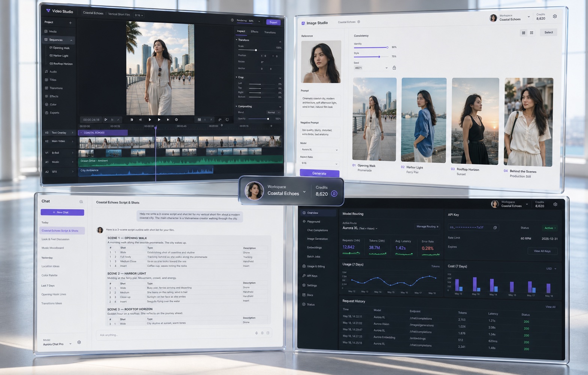Viewport: 588px width, 375px height.
Task: Select Rooftop Horizon image thumbnail
Action: coord(475,121)
